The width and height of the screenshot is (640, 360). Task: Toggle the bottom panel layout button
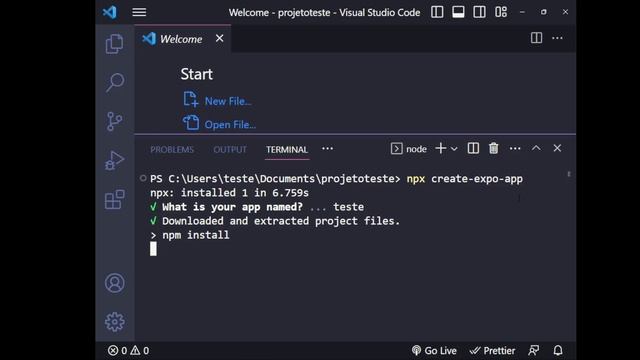click(458, 12)
